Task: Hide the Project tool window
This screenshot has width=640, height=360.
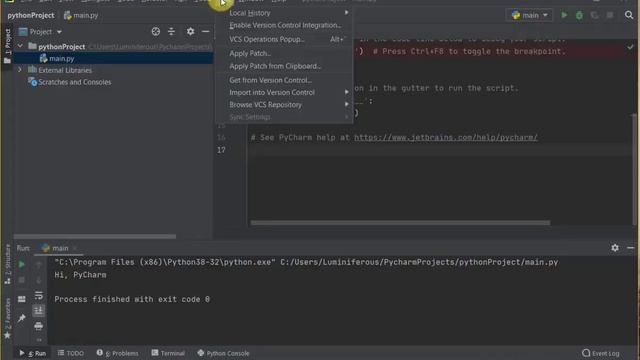Action: 205,31
